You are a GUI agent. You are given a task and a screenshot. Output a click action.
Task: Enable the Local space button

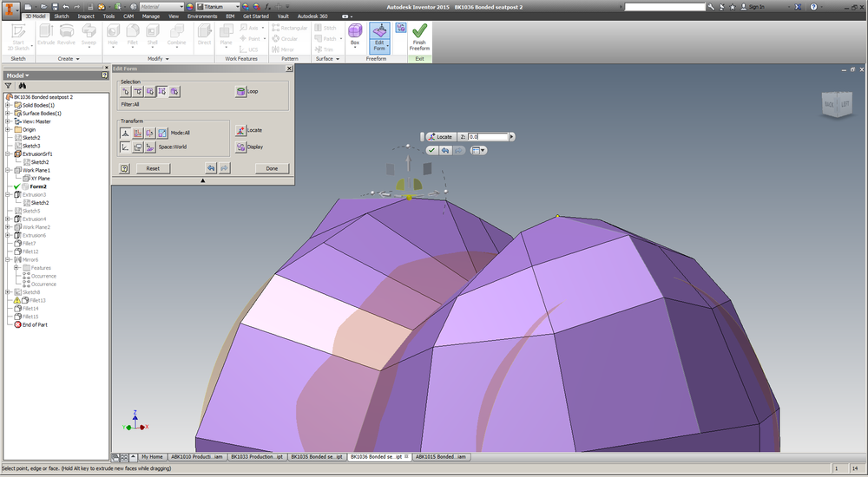click(150, 147)
